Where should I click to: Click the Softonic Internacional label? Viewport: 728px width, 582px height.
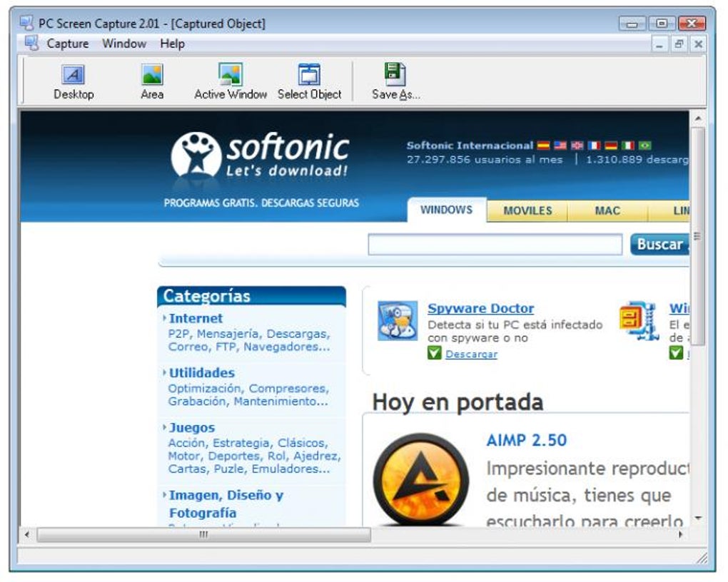click(470, 145)
